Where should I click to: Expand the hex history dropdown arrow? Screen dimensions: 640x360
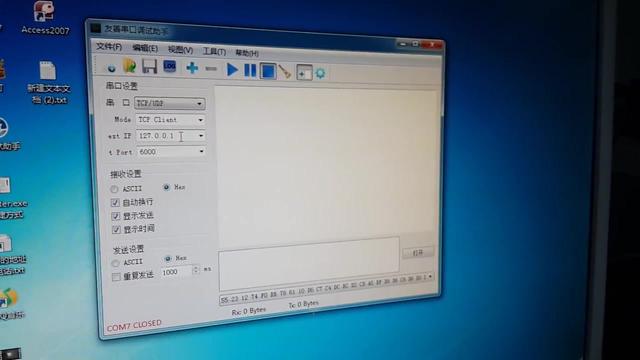(430, 277)
